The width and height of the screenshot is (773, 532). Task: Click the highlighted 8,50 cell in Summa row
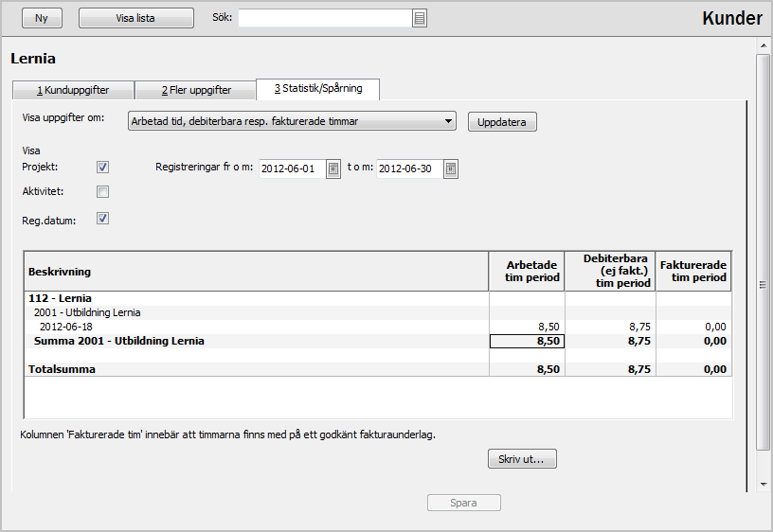[527, 342]
